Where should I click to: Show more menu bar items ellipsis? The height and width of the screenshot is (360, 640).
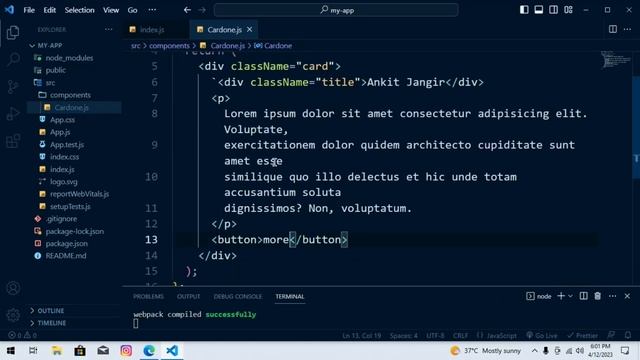point(152,10)
